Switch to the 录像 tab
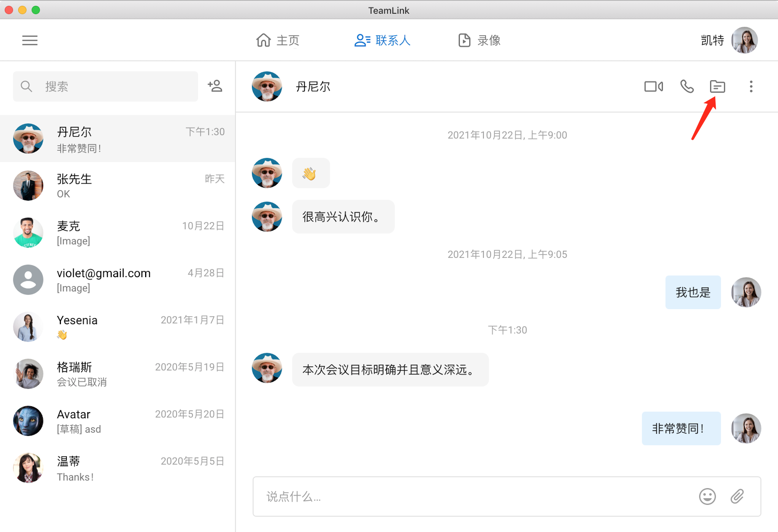The height and width of the screenshot is (532, 778). pyautogui.click(x=479, y=40)
